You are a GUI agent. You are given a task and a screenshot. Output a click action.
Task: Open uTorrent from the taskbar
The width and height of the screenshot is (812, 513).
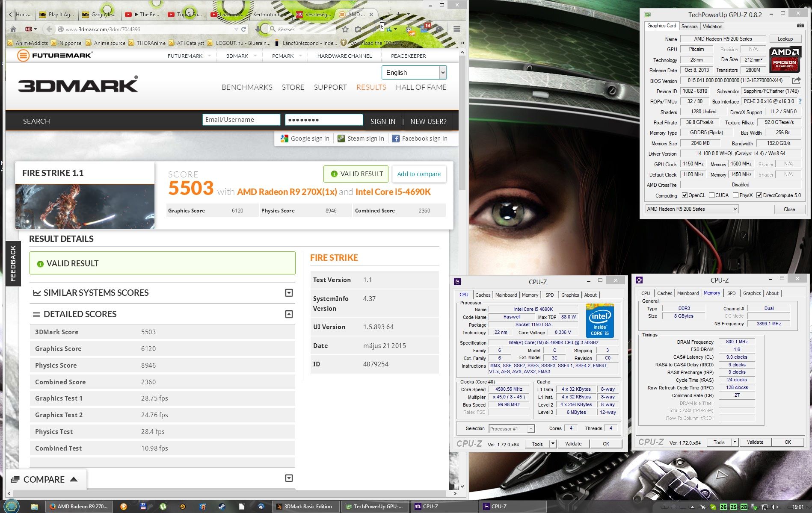163,507
